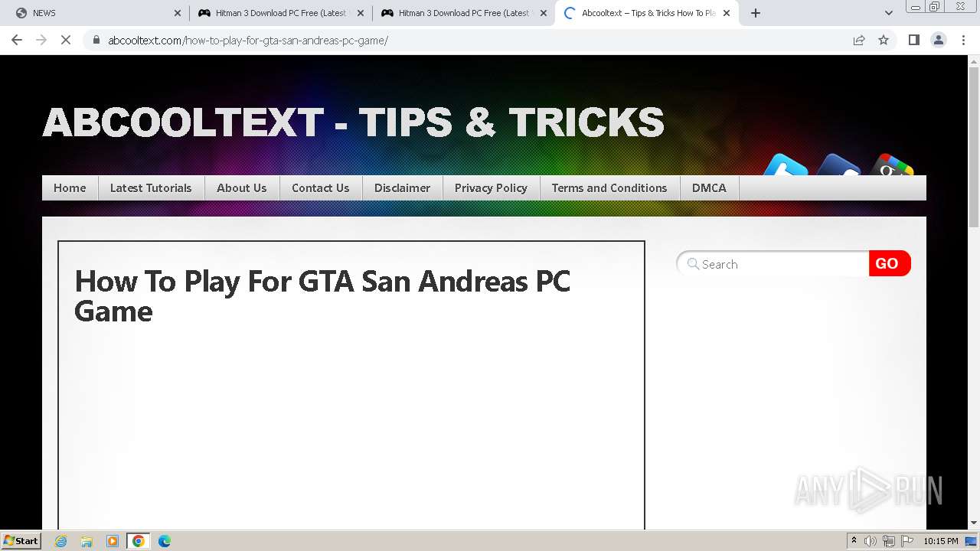Open File Explorer from taskbar

coord(87,541)
